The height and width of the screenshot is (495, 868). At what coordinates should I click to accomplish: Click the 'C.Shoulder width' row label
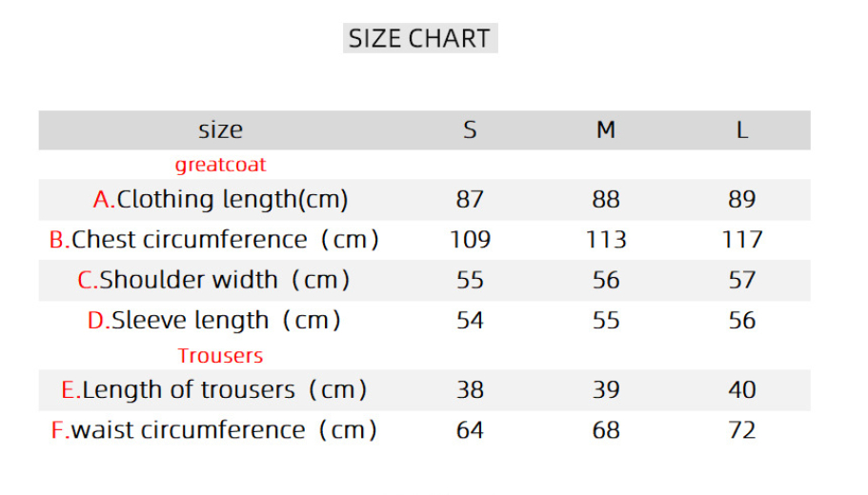214,280
